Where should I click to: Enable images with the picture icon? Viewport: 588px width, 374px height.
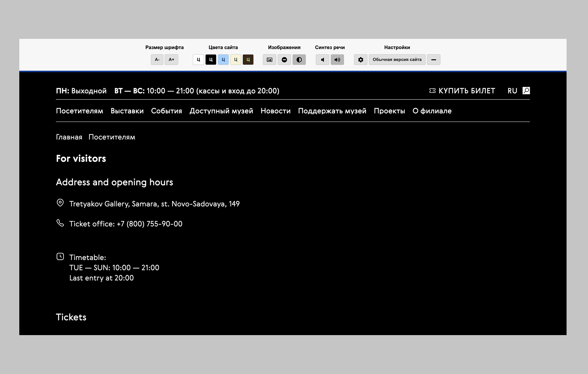(269, 60)
